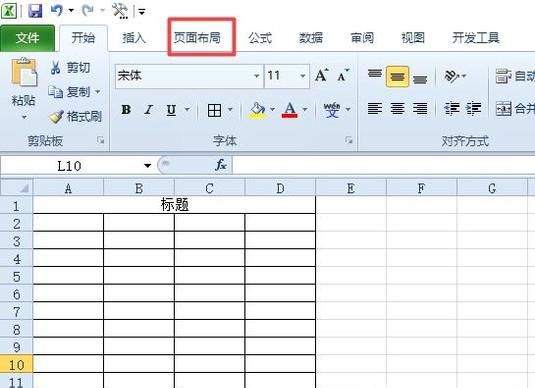Click the Decrease Indent icon
Image resolution: width=535 pixels, height=388 pixels.
point(452,109)
